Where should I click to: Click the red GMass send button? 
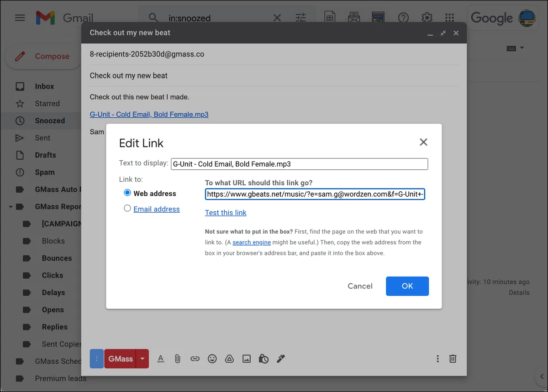[x=121, y=359]
